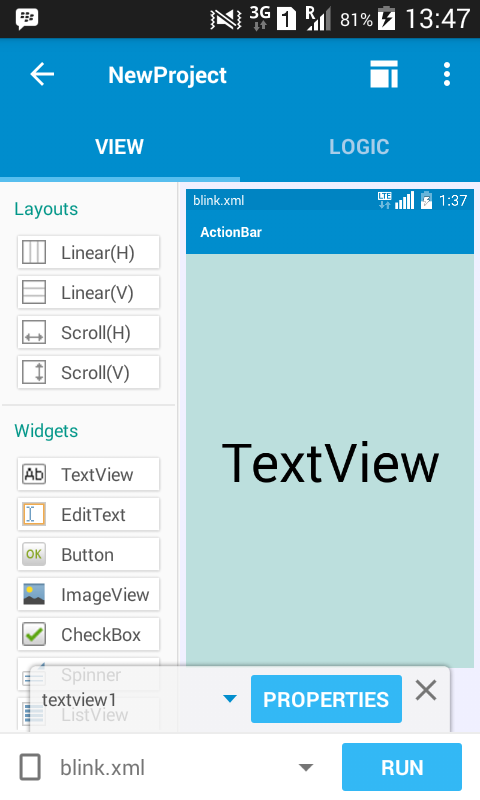Run the project with the RUN button
The width and height of the screenshot is (480, 800).
[x=402, y=767]
